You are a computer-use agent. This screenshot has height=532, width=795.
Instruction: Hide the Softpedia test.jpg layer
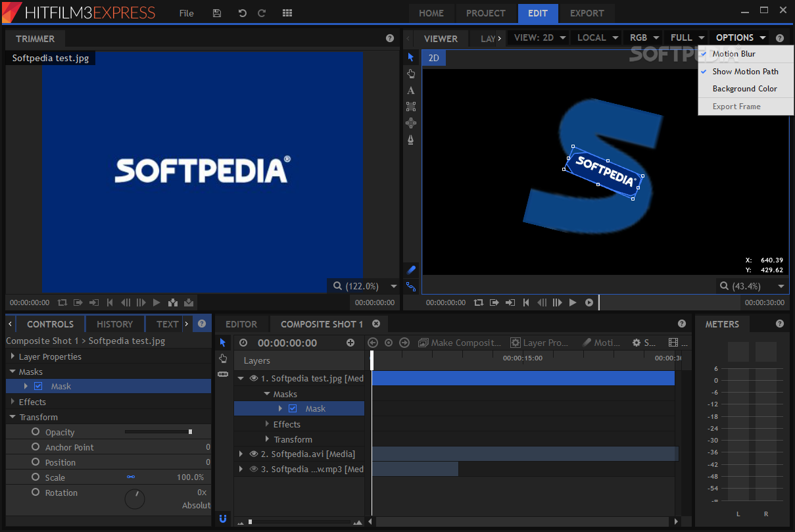(254, 378)
